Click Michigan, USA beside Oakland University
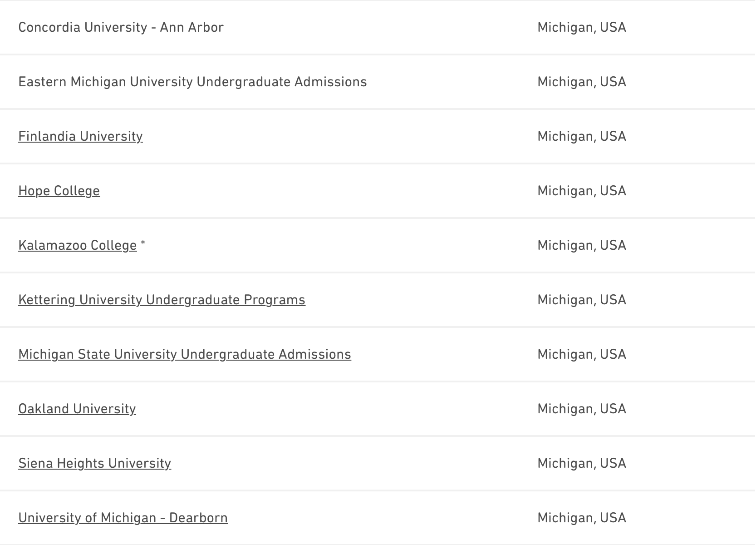This screenshot has height=545, width=756. tap(581, 409)
